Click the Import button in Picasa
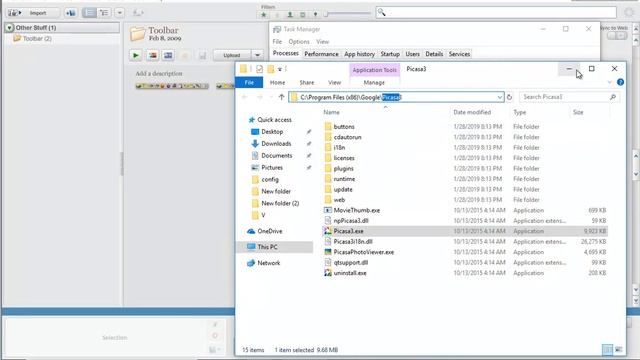Screen dimensions: 640x360 [33, 13]
